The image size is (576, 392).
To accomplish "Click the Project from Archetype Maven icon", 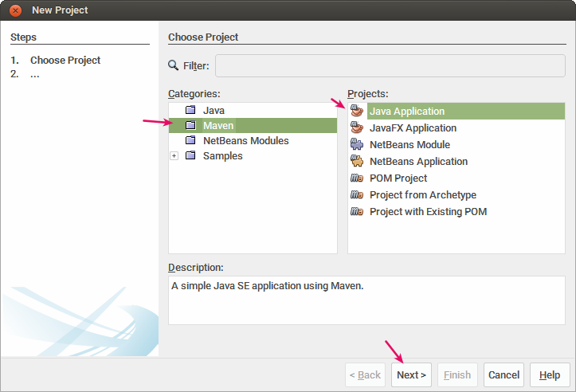I will click(356, 194).
